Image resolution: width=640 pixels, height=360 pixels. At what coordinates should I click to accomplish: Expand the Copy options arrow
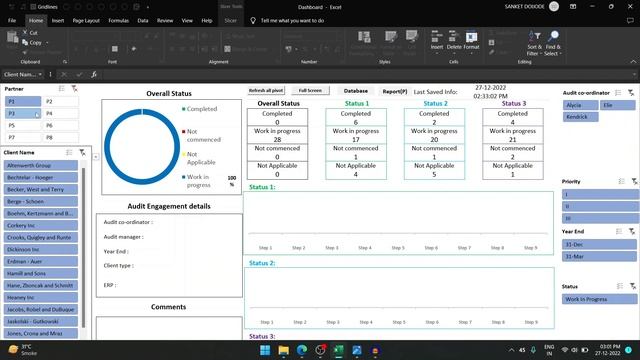(47, 42)
